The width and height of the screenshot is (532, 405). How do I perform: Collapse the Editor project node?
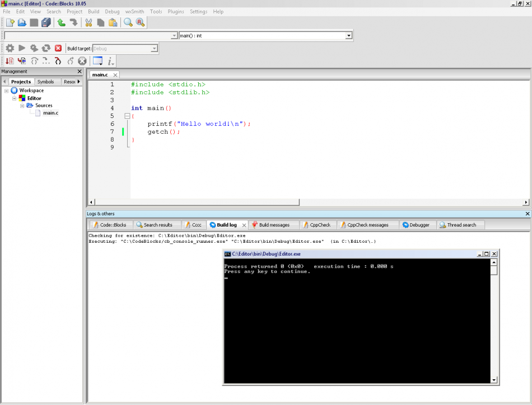pos(14,98)
